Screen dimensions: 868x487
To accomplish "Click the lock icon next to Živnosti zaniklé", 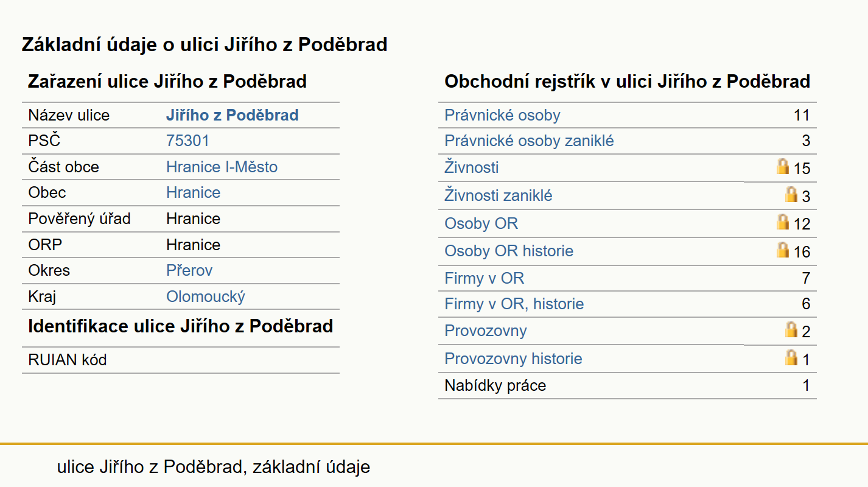I will coord(791,194).
